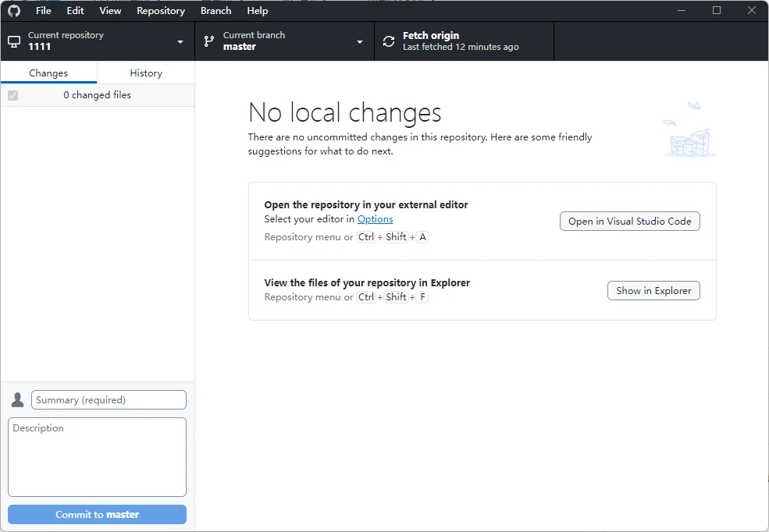The width and height of the screenshot is (769, 532).
Task: Follow the Options link
Action: [x=375, y=219]
